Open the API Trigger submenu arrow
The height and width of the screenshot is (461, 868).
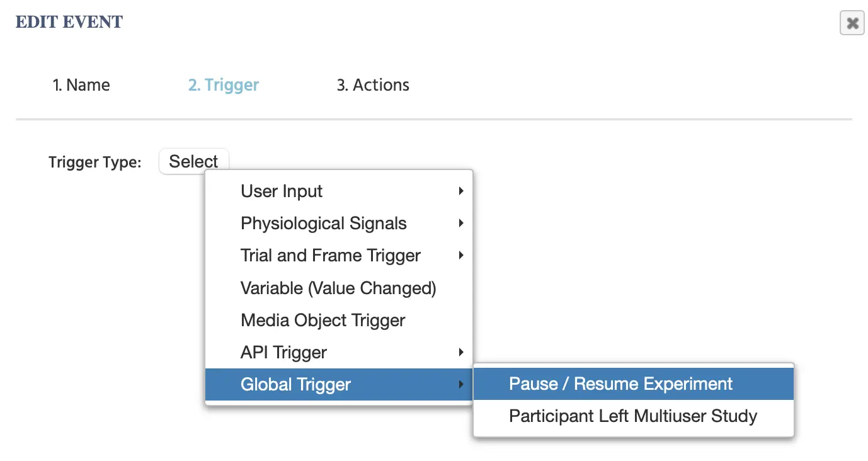(x=461, y=353)
